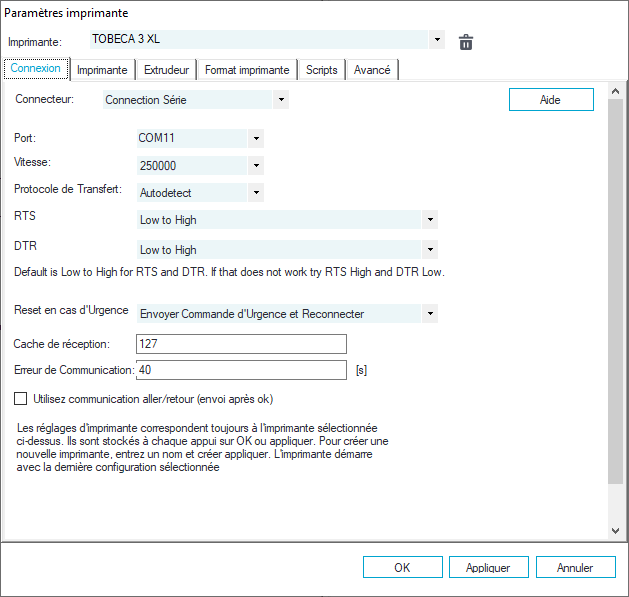Click the Annuler button
Viewport: 629px width, 597px height.
coord(574,567)
